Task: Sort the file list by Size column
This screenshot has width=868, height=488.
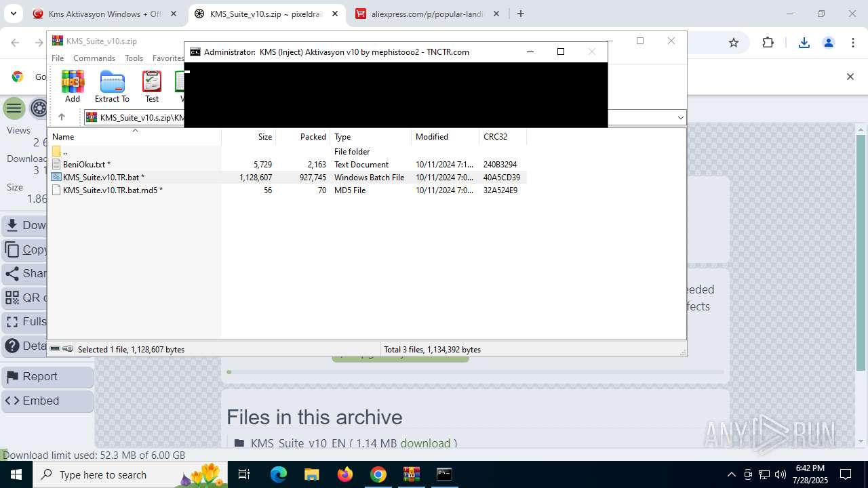Action: (x=249, y=137)
